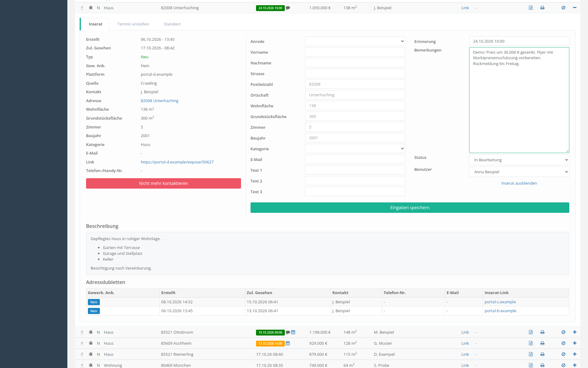The height and width of the screenshot is (368, 588).
Task: Click the block icon for Aschheim row
Action: click(x=563, y=343)
